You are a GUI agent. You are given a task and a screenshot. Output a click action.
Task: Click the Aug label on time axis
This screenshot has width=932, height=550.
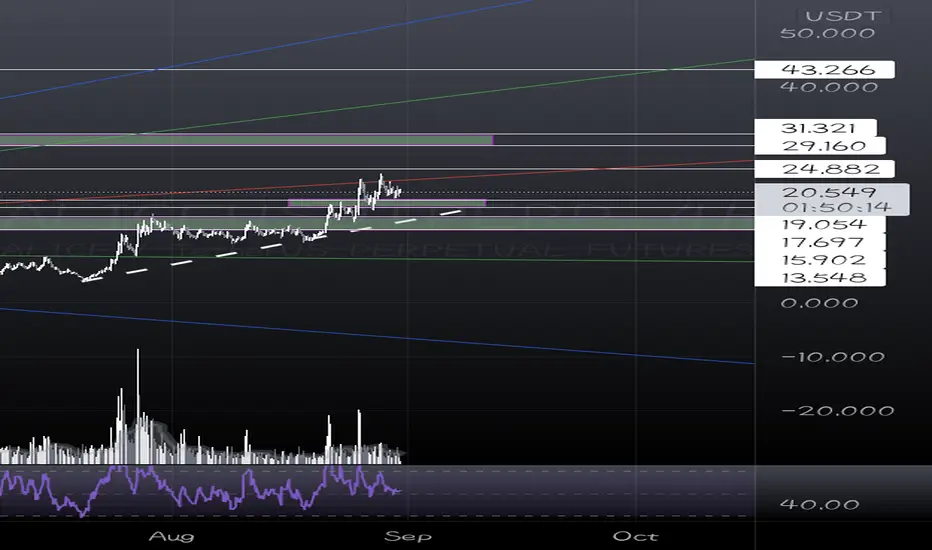pyautogui.click(x=171, y=536)
